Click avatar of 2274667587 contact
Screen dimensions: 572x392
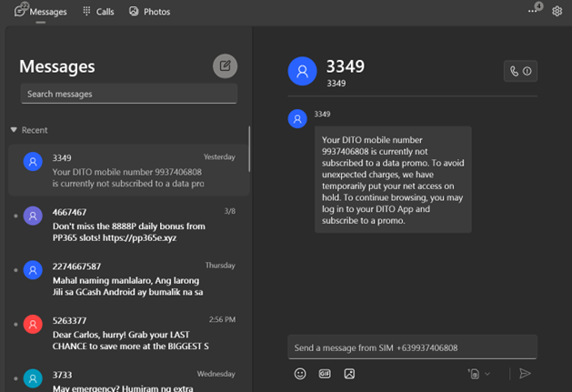[33, 270]
